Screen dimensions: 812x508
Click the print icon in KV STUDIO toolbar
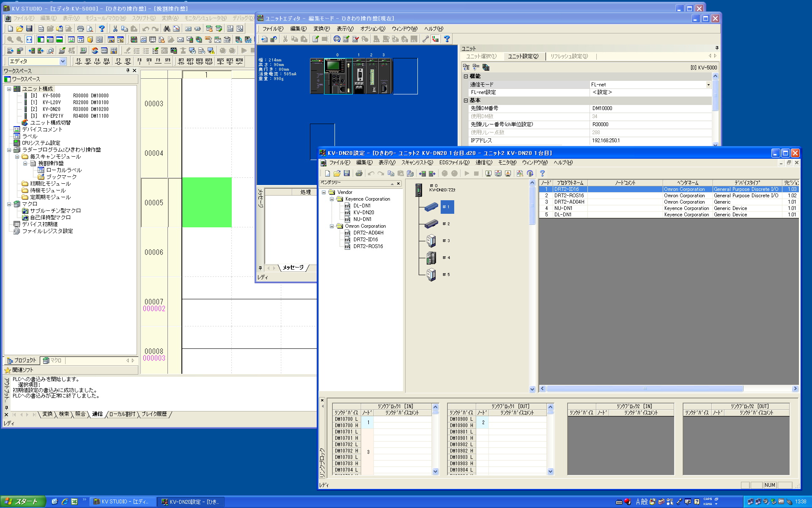pyautogui.click(x=80, y=29)
